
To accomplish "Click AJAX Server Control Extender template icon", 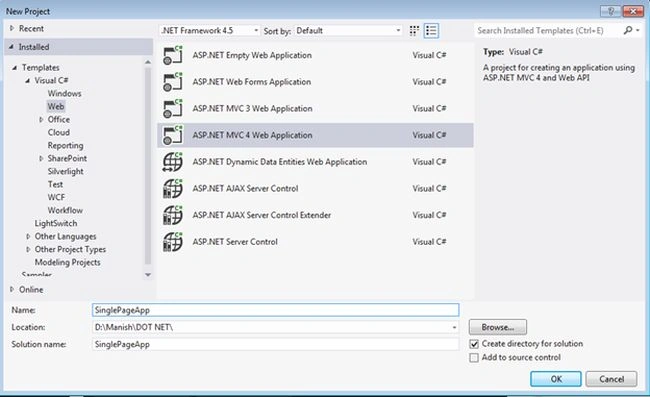I will click(173, 215).
